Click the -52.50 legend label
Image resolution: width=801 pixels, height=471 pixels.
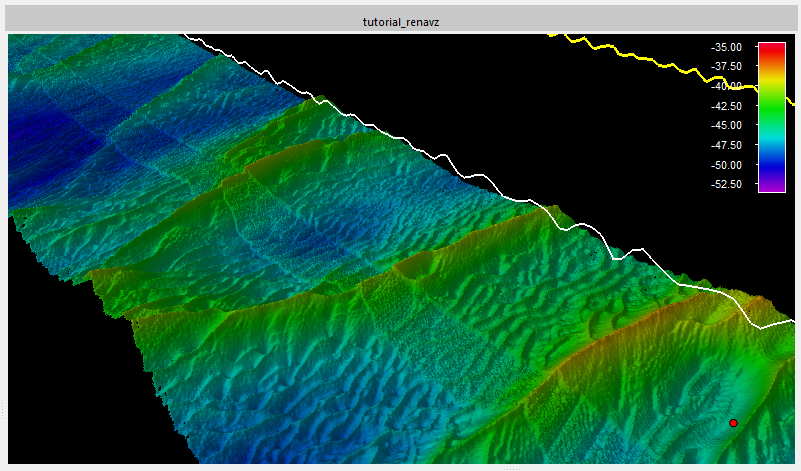(726, 185)
